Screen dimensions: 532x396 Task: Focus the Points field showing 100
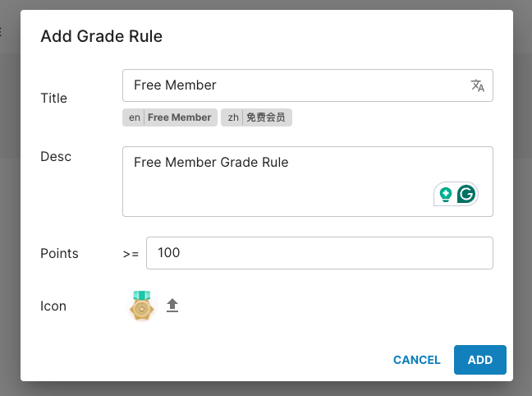319,253
